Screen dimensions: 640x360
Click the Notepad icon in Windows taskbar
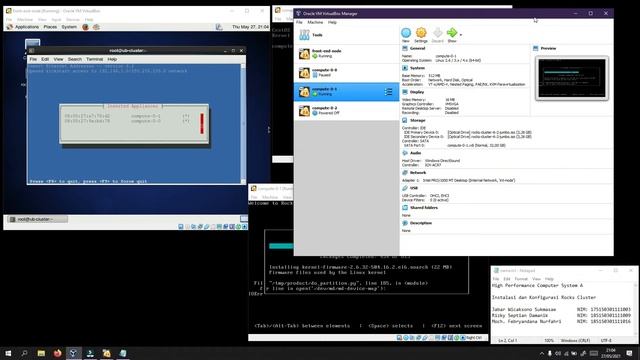click(x=123, y=353)
